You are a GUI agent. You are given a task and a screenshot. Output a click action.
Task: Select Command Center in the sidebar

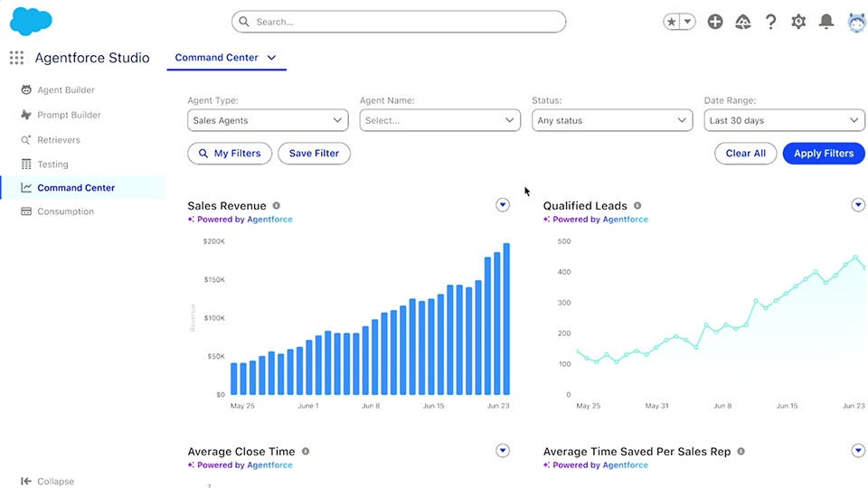point(83,188)
